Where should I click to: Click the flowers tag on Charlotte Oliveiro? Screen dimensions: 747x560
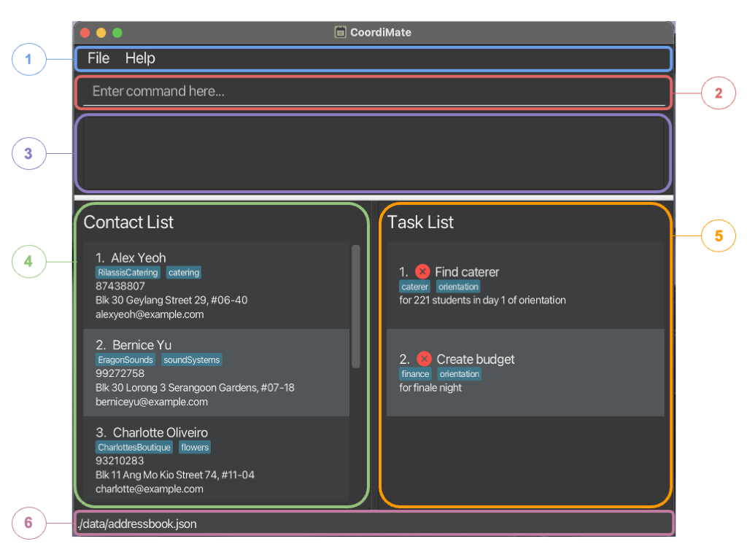[x=195, y=447]
